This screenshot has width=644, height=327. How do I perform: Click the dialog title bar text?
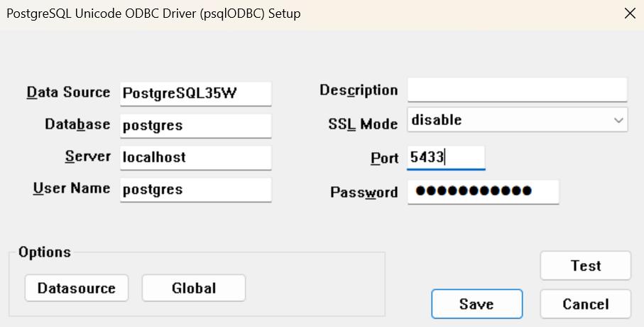click(x=153, y=14)
